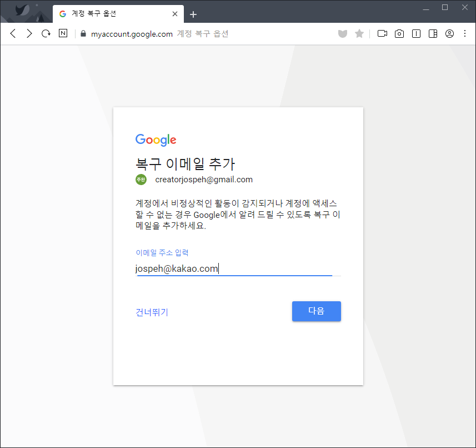Reload the page with the refresh icon
The height and width of the screenshot is (448, 476).
(46, 33)
